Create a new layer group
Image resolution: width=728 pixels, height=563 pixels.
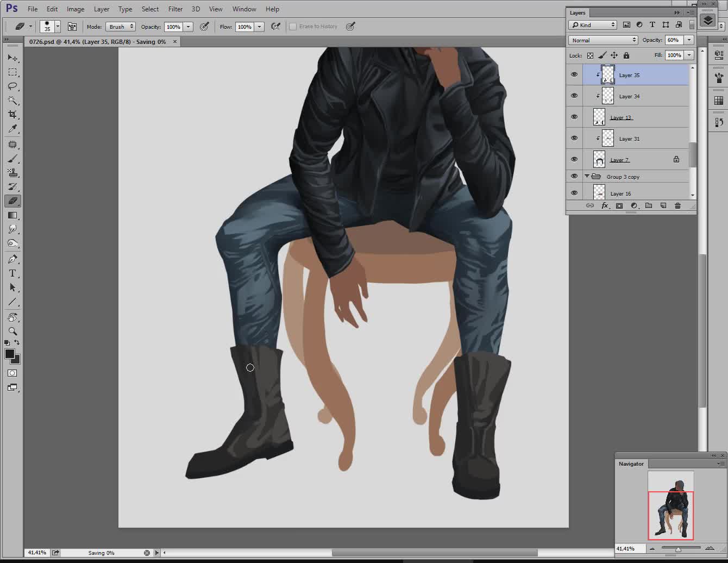point(649,205)
